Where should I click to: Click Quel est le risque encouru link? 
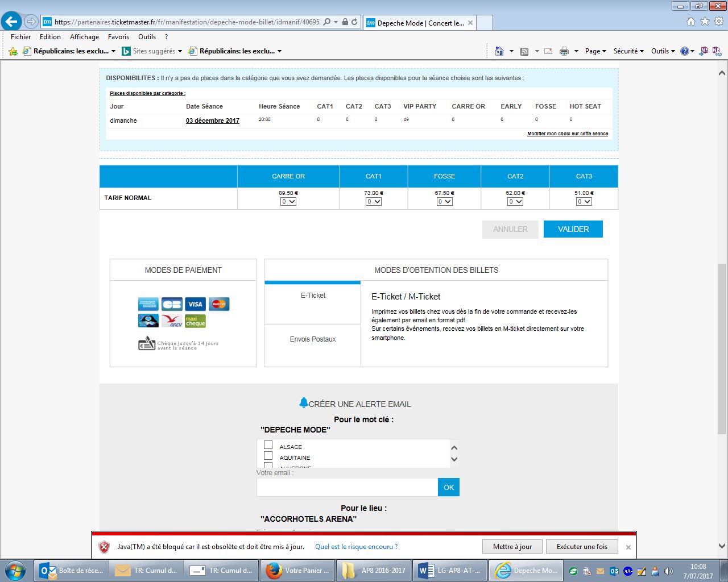(357, 547)
